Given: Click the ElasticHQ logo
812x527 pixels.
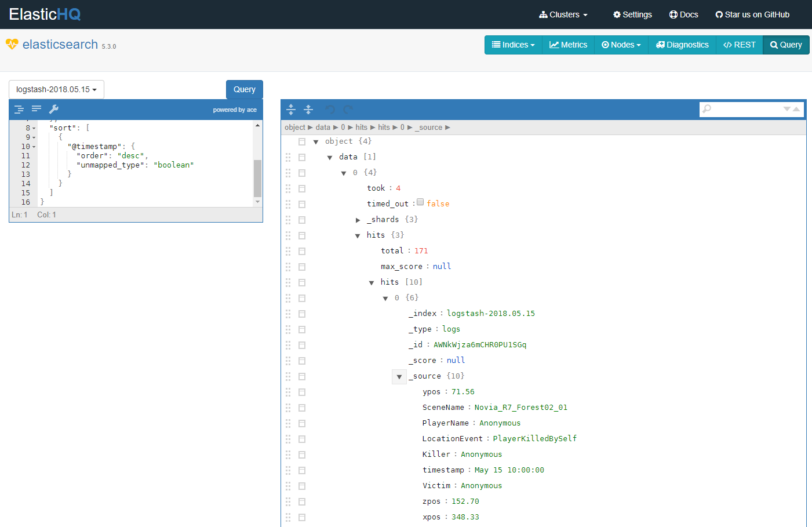Looking at the screenshot, I should (45, 14).
